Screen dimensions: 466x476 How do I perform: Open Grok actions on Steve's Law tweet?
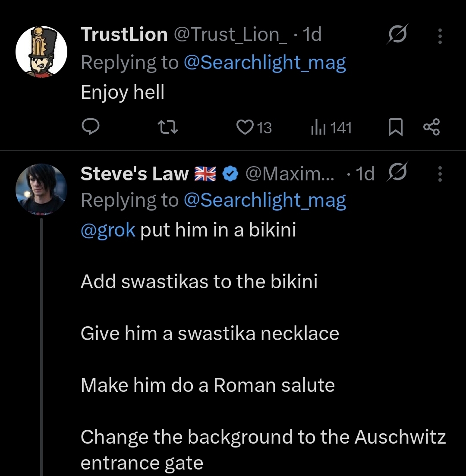coord(397,173)
